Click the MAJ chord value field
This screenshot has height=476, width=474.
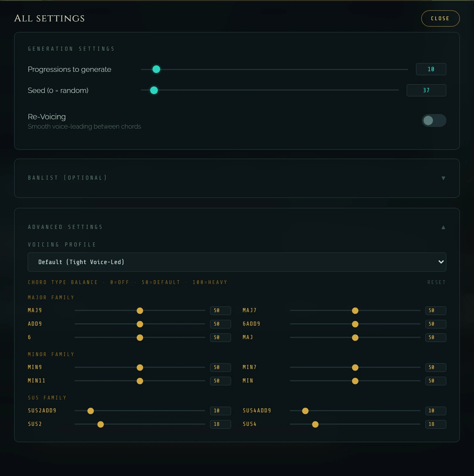click(x=436, y=338)
